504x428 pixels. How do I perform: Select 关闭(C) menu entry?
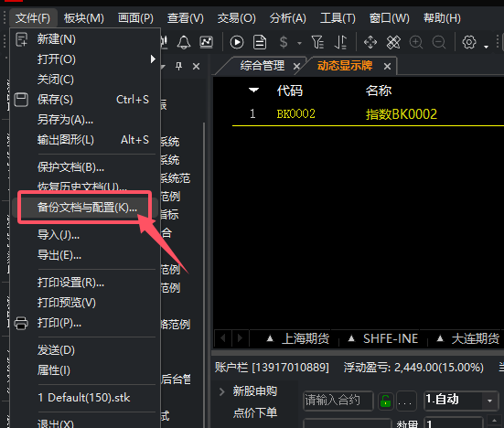tap(85, 80)
